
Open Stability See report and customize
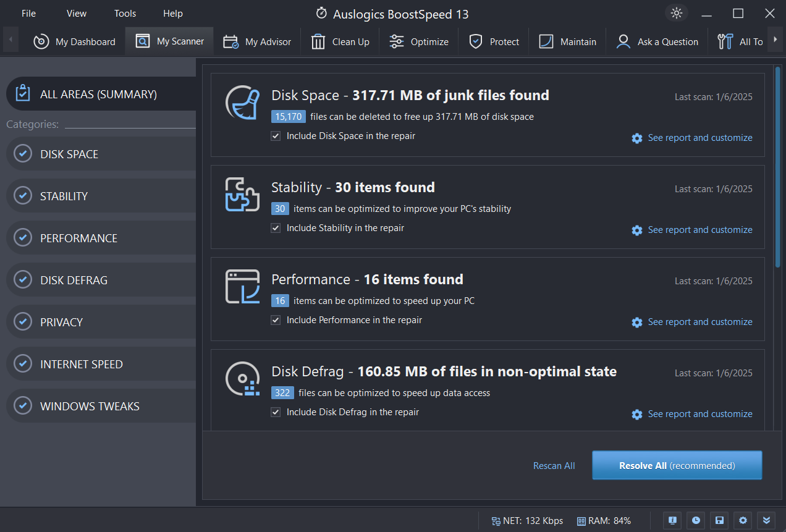point(692,230)
